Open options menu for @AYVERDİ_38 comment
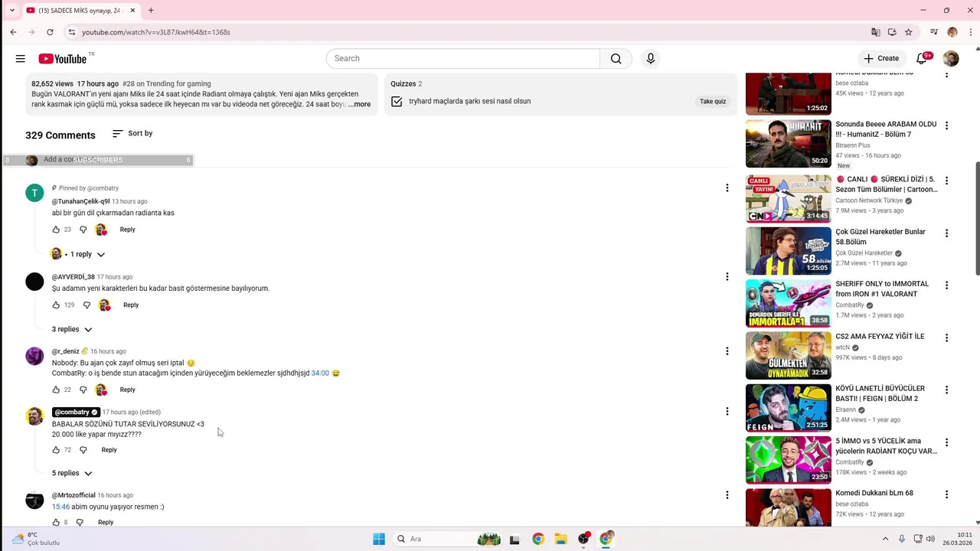This screenshot has width=980, height=551. pyautogui.click(x=727, y=277)
